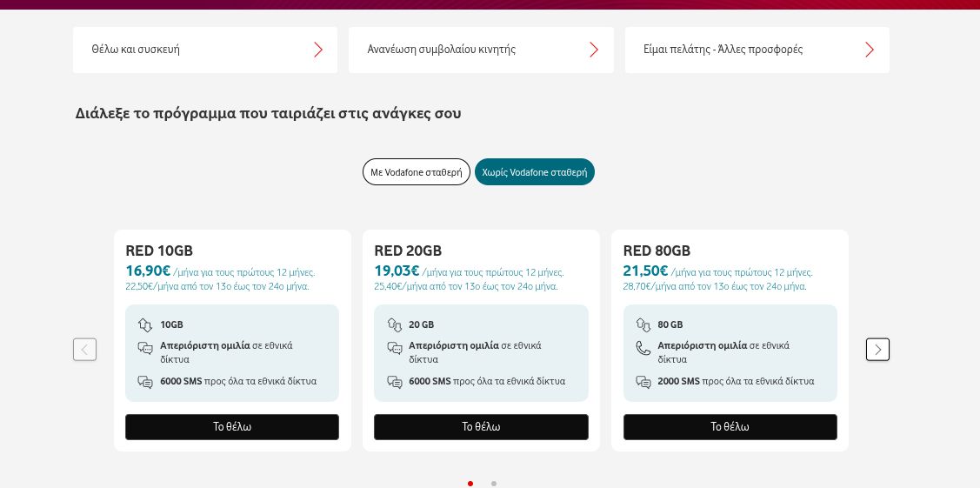Open Ανανέωση συμβολαίου κινητής link
The width and height of the screenshot is (980, 488).
click(481, 50)
